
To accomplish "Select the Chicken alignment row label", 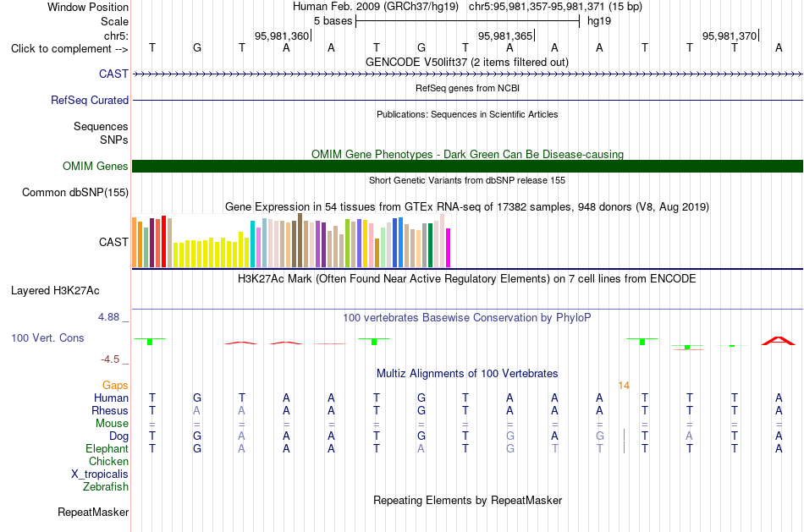I will point(108,461).
